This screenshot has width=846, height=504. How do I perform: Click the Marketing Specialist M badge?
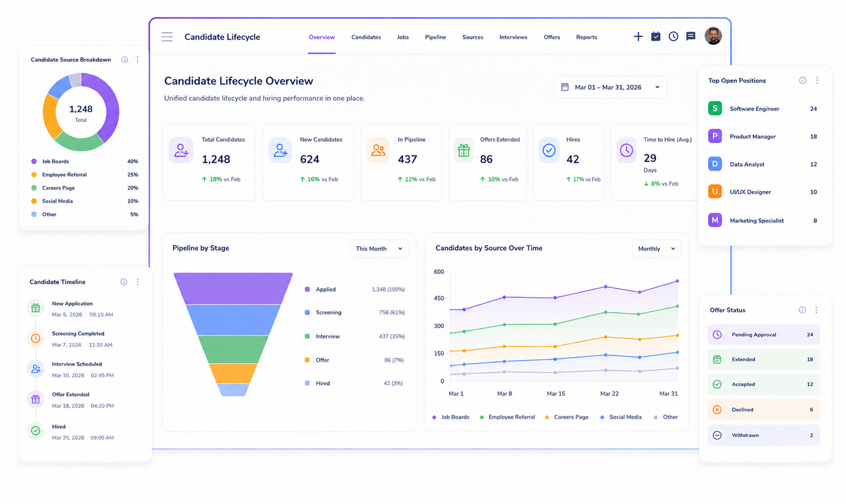click(714, 220)
